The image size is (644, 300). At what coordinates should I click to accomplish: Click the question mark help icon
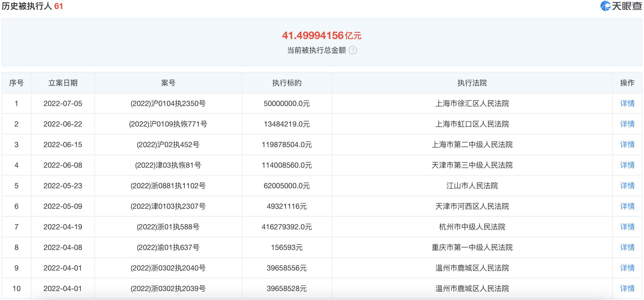click(x=353, y=50)
